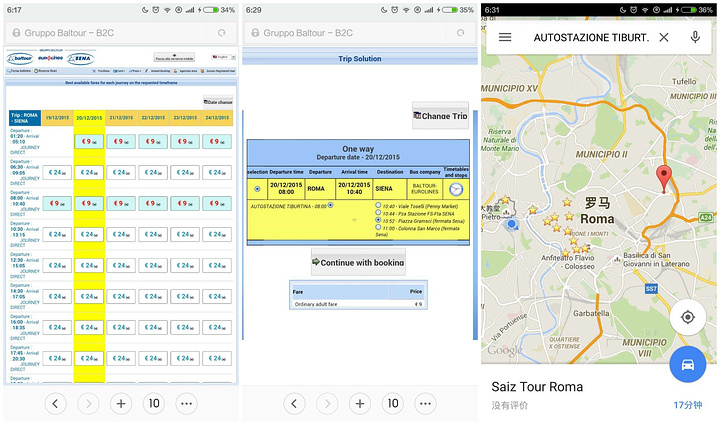Click Date change button
The image size is (720, 425).
pyautogui.click(x=218, y=102)
